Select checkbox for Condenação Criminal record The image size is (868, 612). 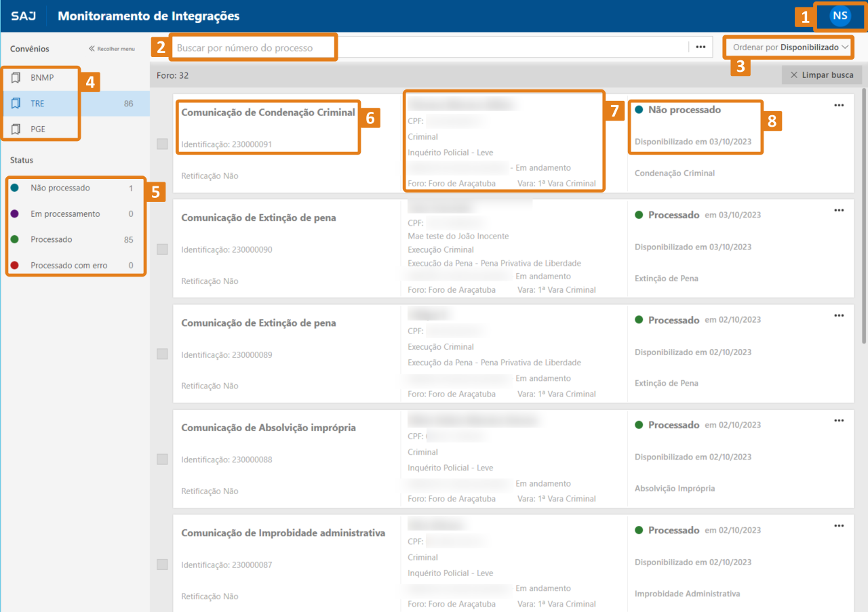tap(162, 144)
